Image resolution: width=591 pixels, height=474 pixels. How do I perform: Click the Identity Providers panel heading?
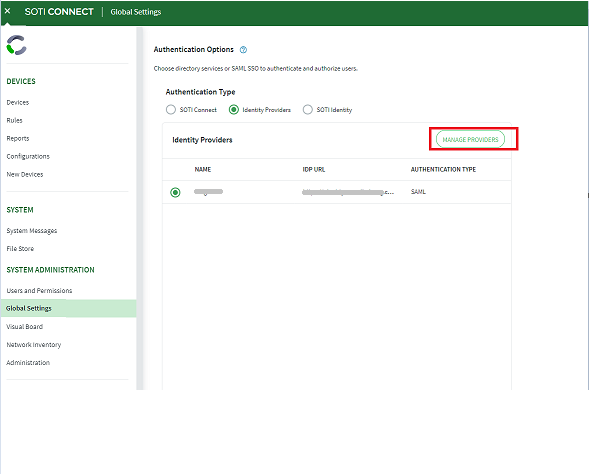pos(202,140)
